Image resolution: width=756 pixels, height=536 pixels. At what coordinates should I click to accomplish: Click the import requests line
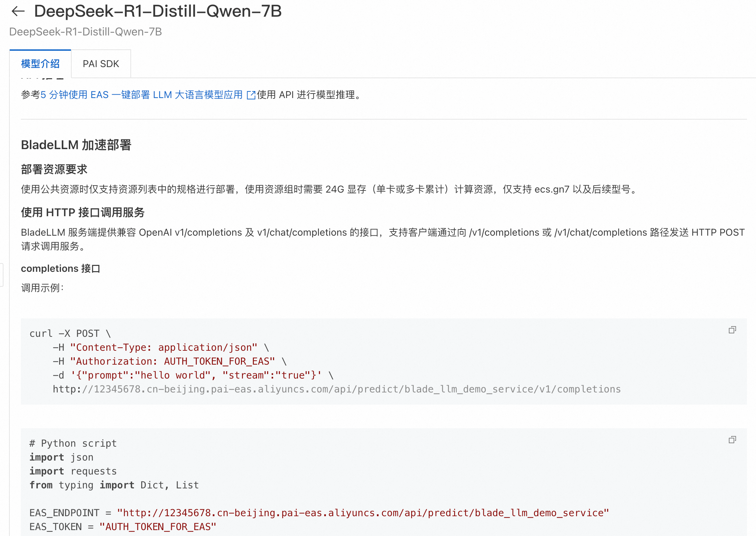coord(73,471)
